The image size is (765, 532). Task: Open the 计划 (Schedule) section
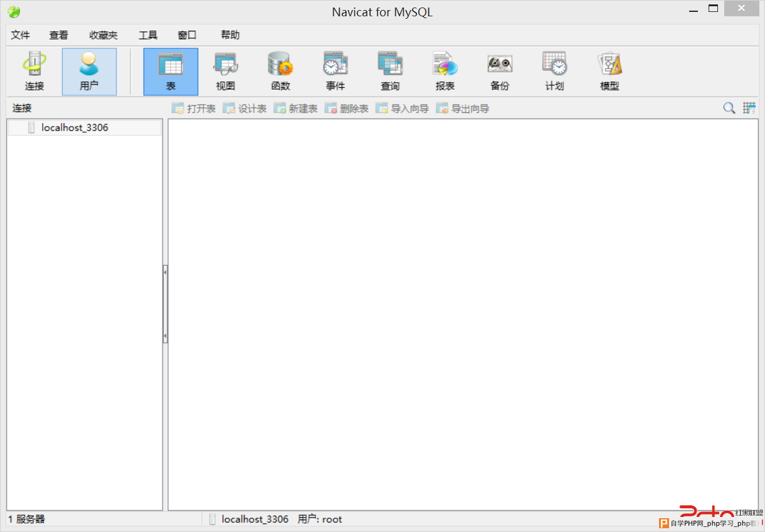click(x=555, y=71)
